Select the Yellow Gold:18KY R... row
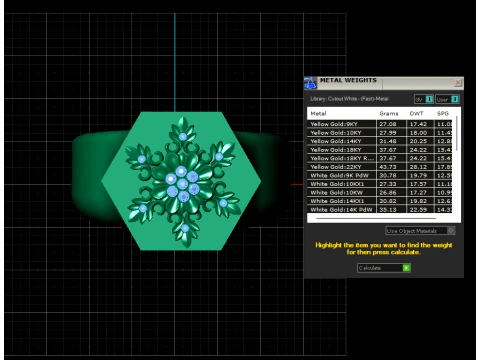 click(380, 158)
